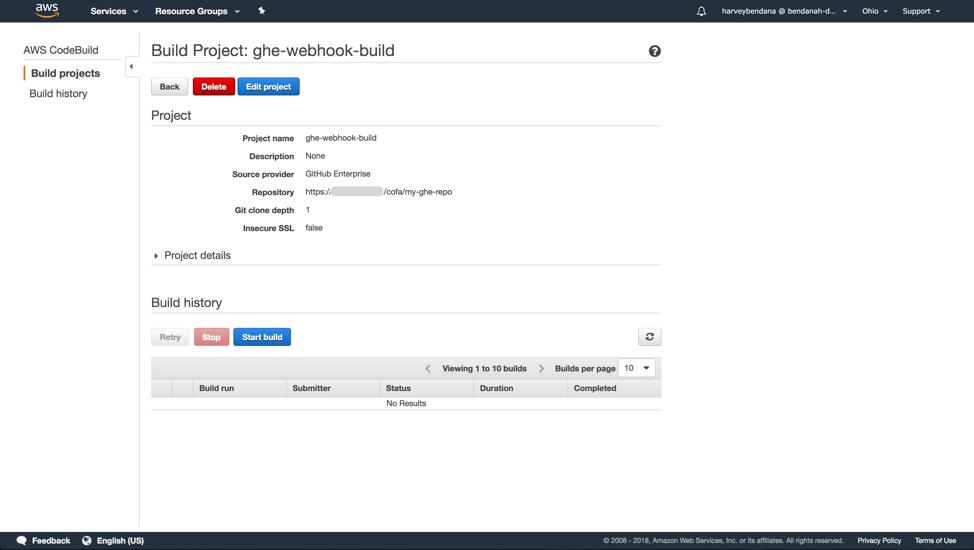This screenshot has width=974, height=550.
Task: Refresh the build history list
Action: 650,337
